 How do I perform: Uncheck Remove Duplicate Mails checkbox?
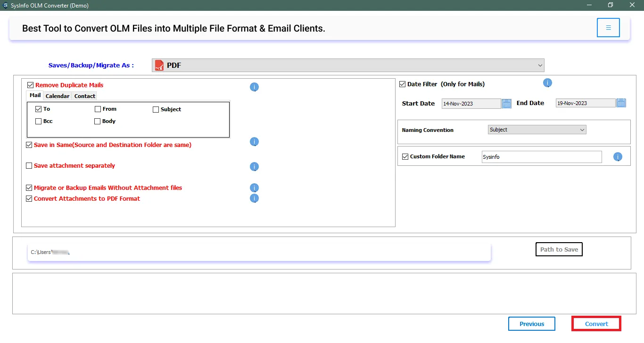(x=31, y=85)
